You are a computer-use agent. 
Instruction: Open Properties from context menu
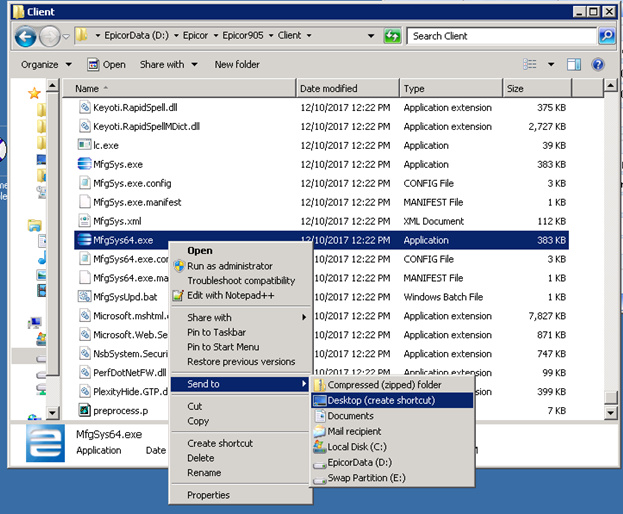point(240,495)
